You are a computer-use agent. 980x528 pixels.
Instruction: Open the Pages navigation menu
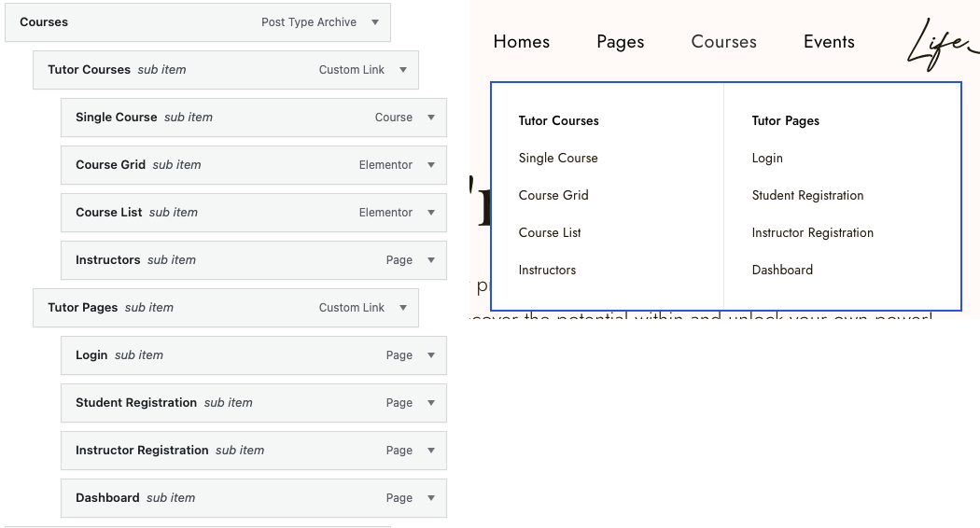coord(620,42)
